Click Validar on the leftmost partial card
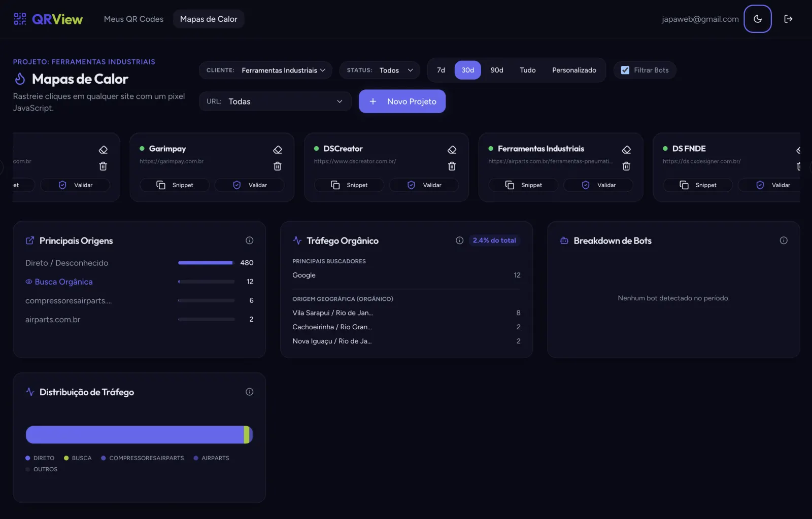This screenshot has width=812, height=519. [x=75, y=185]
